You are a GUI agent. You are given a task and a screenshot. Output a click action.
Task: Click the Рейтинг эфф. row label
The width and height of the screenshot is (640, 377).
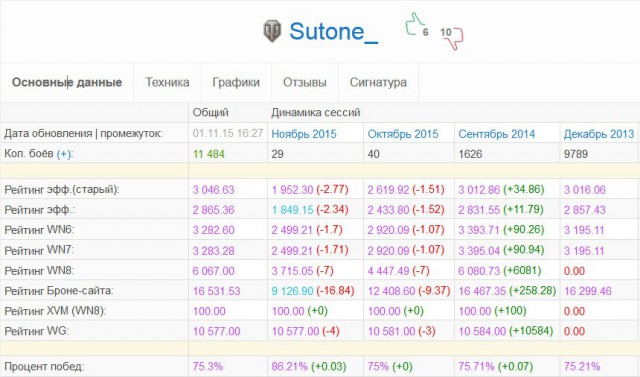tap(40, 210)
